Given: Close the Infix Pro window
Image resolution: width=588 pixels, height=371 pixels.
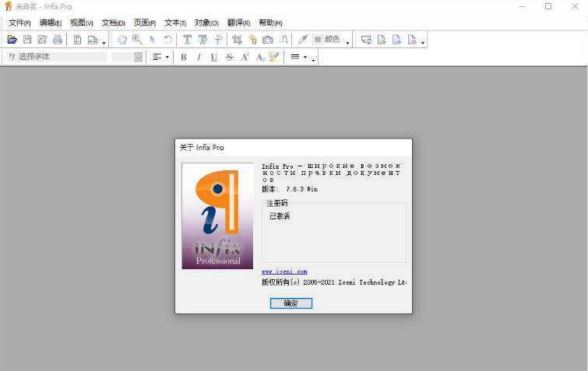Looking at the screenshot, I should (575, 6).
